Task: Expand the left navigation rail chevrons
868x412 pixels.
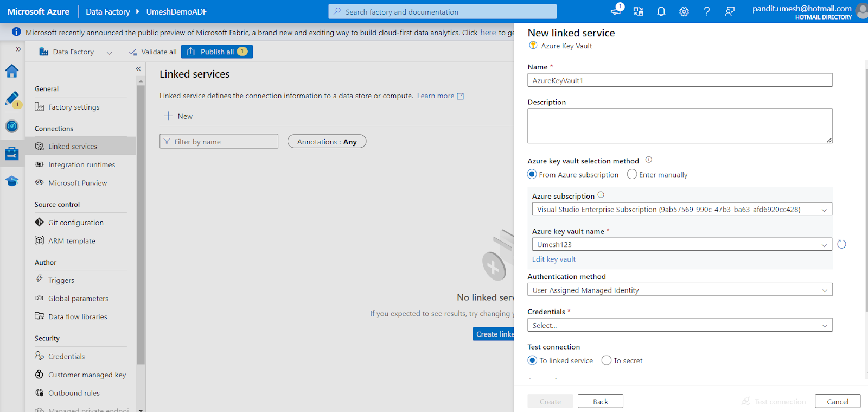Action: click(18, 49)
